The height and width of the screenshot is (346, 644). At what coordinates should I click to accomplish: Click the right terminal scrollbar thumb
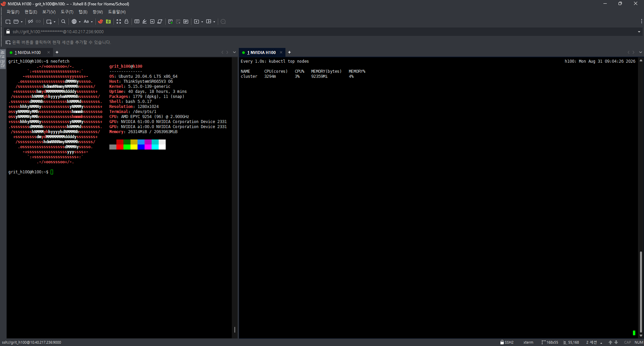[x=641, y=292]
